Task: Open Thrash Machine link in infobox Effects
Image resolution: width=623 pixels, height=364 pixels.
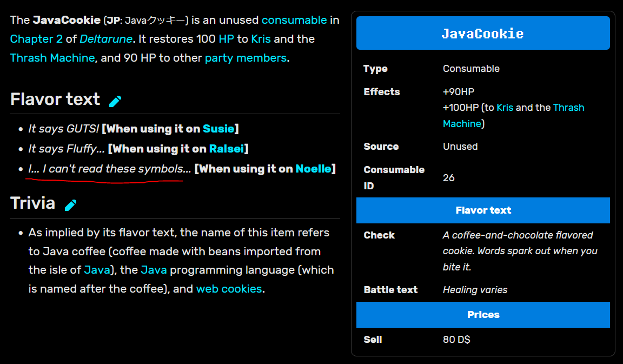Action: [513, 116]
